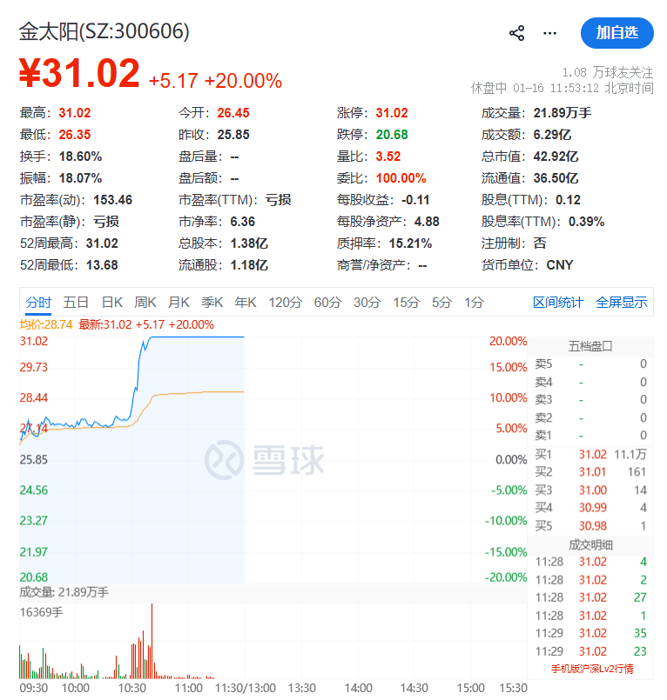
Task: Select the 分时 chart tab
Action: (39, 302)
